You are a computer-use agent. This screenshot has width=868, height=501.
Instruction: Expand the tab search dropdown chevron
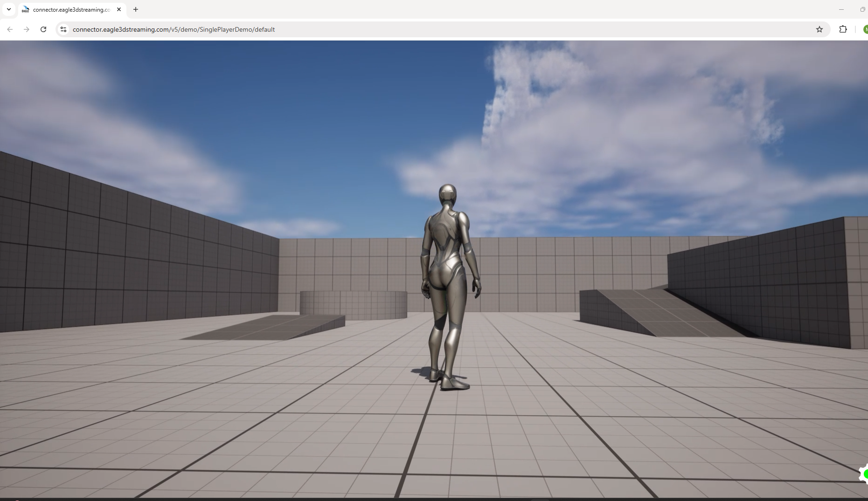pyautogui.click(x=8, y=9)
